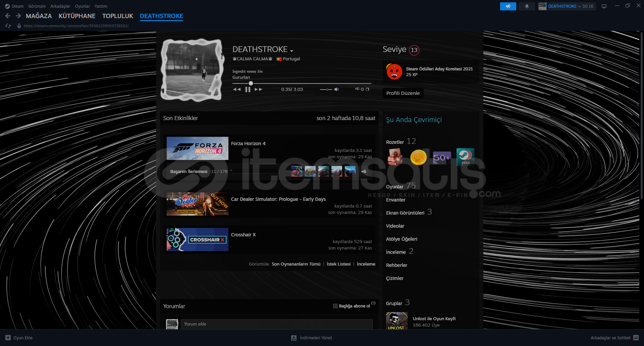This screenshot has width=644, height=346.
Task: Open the Görünüm menu
Action: pos(37,6)
